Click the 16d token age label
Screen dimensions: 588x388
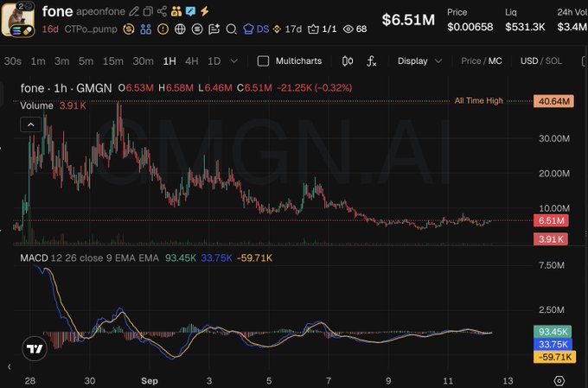(50, 29)
